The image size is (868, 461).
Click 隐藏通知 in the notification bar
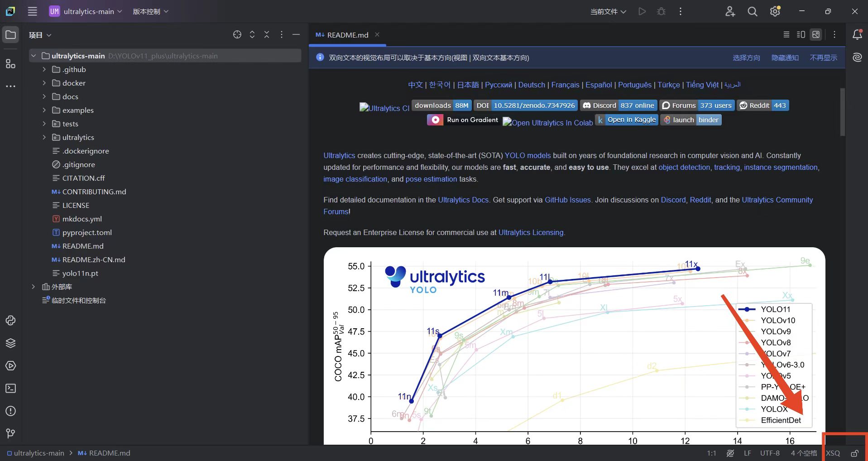785,58
